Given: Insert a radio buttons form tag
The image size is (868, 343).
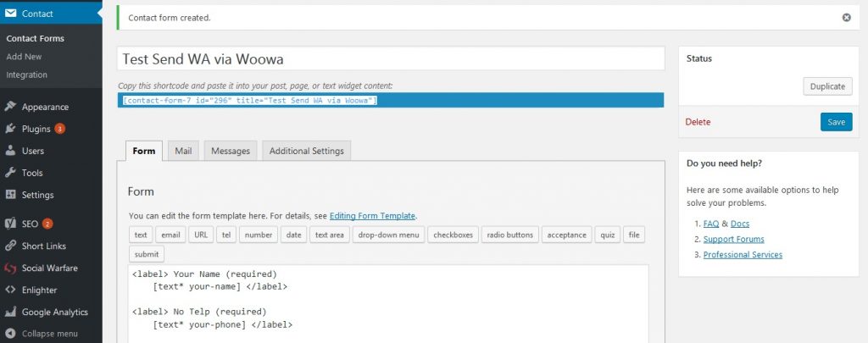Looking at the screenshot, I should [x=509, y=235].
